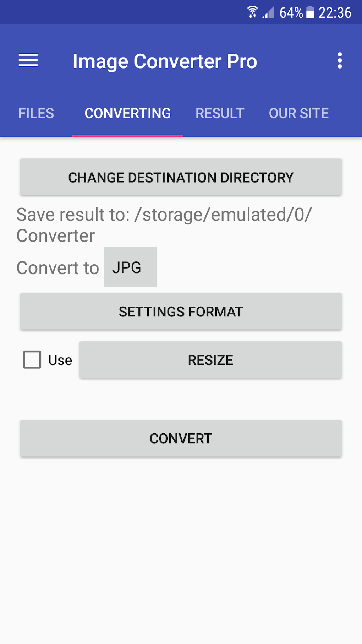The height and width of the screenshot is (644, 362).
Task: Select the Converting tab
Action: point(128,114)
